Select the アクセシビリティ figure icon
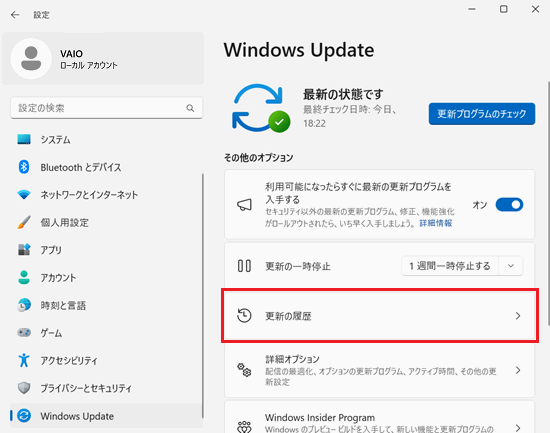The image size is (550, 433). pyautogui.click(x=24, y=360)
